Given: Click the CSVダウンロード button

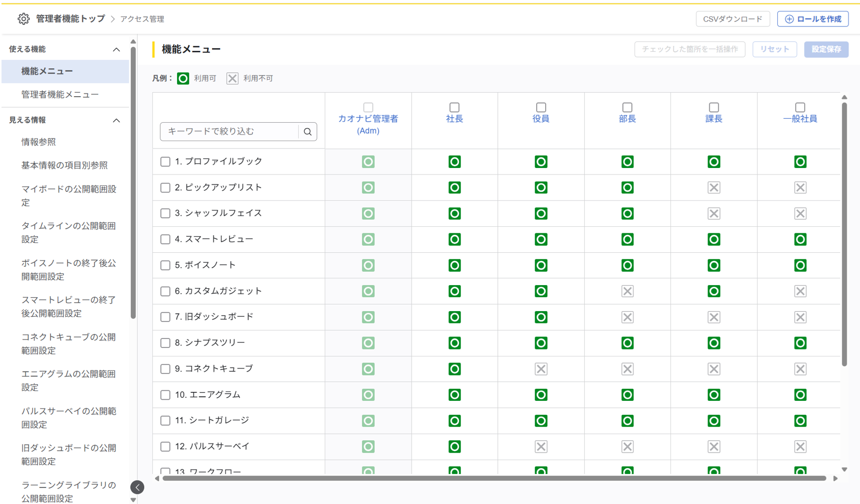Looking at the screenshot, I should coord(732,19).
